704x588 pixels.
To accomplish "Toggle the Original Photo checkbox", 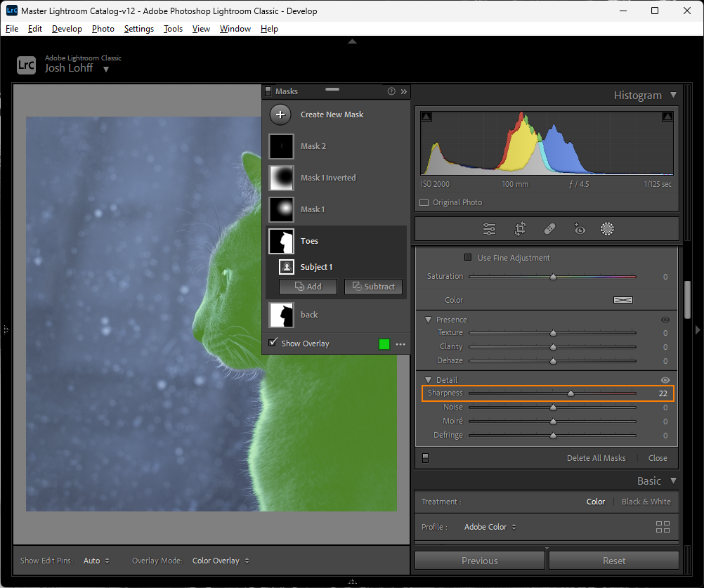I will point(424,202).
